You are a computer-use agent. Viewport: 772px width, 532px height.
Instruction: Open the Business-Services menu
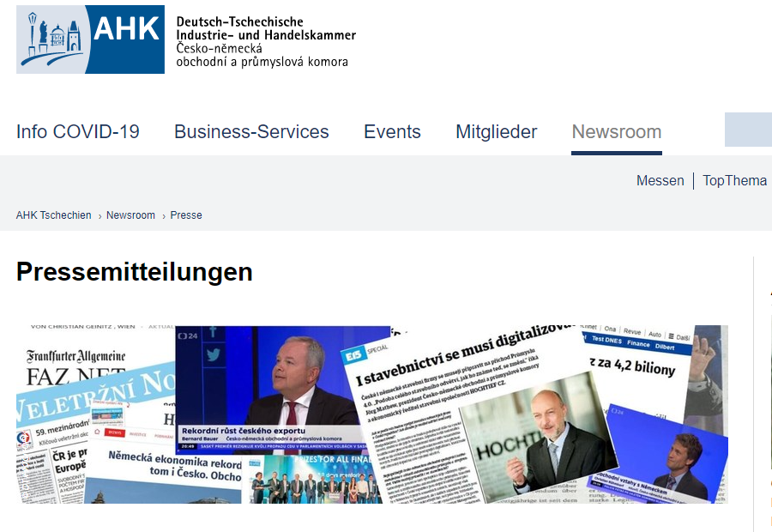(x=251, y=132)
